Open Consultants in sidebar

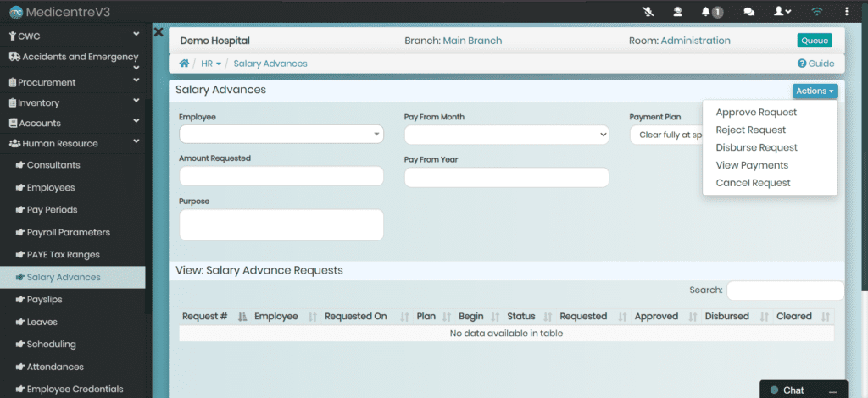(73, 165)
